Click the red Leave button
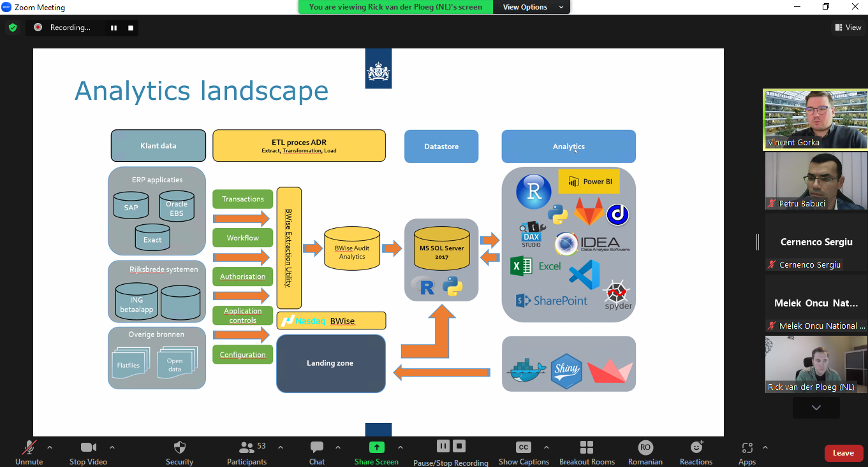This screenshot has width=868, height=467. pos(843,453)
